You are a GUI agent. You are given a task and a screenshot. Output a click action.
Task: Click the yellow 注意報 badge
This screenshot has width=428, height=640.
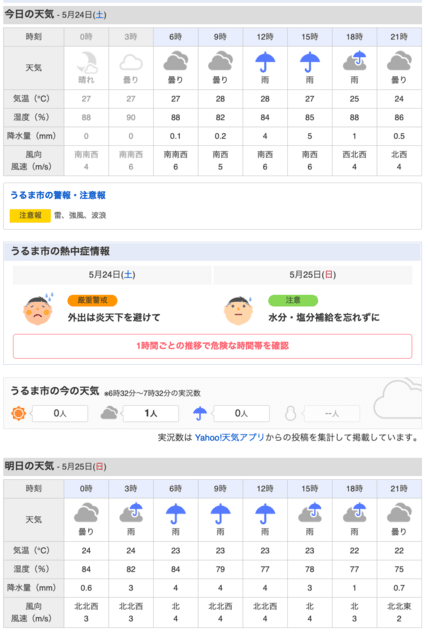click(30, 216)
